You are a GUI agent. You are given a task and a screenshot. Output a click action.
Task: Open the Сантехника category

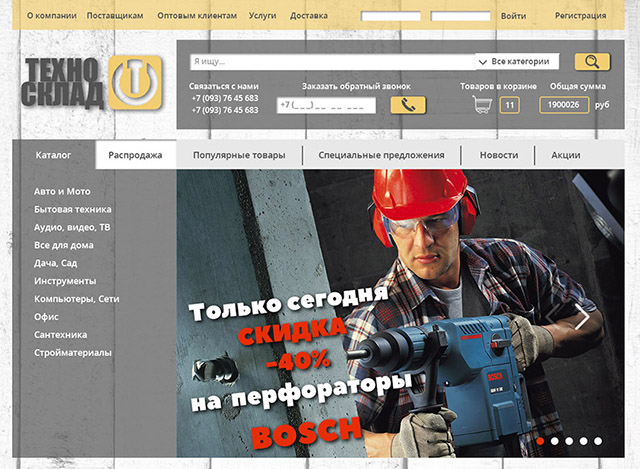click(60, 335)
